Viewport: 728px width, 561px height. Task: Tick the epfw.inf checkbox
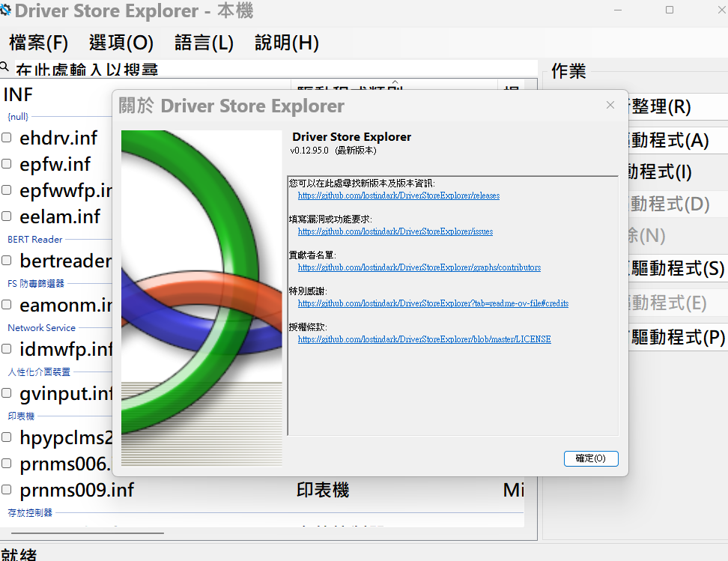7,163
